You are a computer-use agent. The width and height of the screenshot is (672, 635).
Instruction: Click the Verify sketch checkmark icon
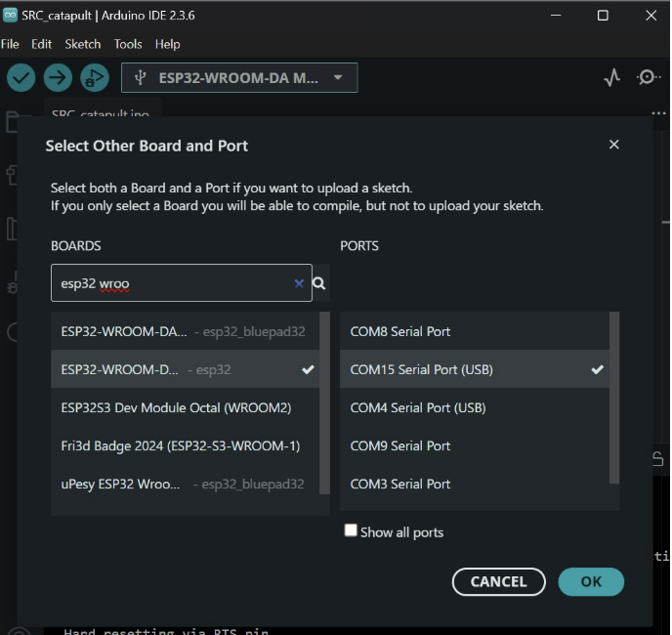(21, 78)
